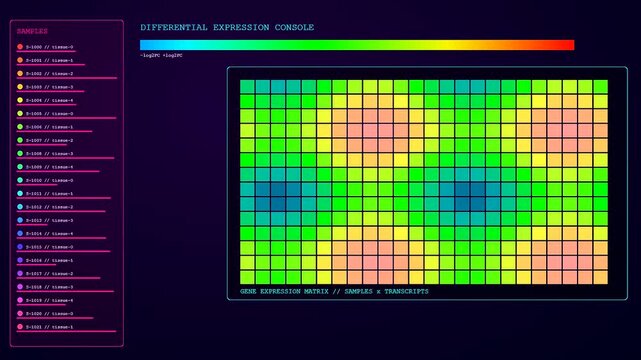The height and width of the screenshot is (360, 641).
Task: Click the 'GENE EXPRESSION MATRIX // SAMPLES x TRANSCRIPTS' caption
Action: click(334, 291)
